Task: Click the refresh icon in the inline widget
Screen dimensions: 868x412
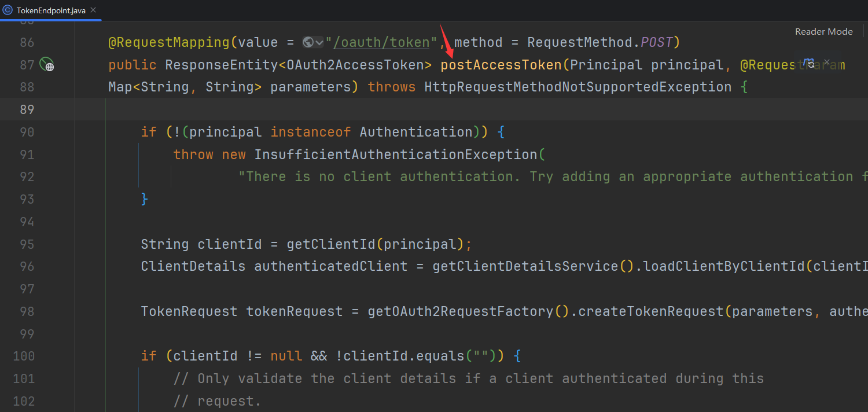Action: coord(812,65)
